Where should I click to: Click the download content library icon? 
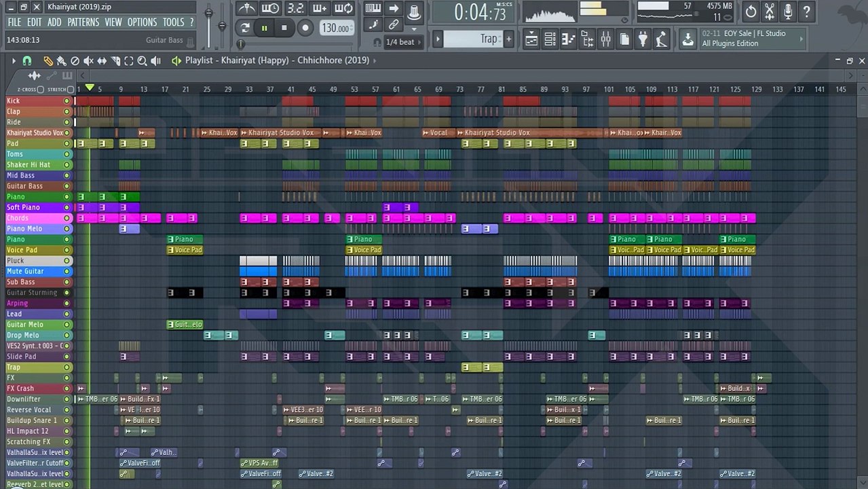688,39
